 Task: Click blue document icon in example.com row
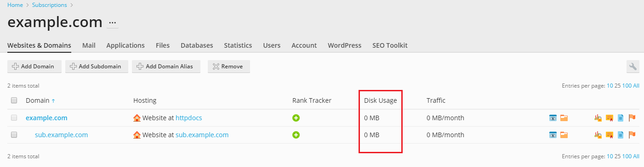[x=621, y=118]
